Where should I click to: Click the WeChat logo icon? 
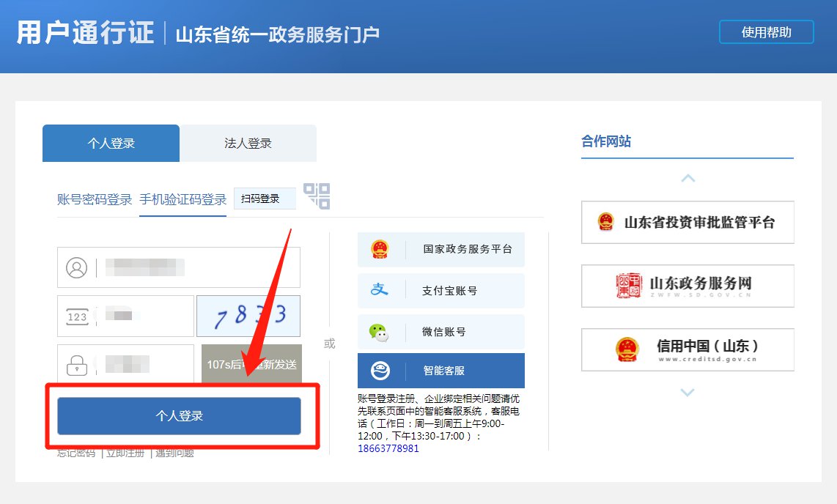click(379, 333)
